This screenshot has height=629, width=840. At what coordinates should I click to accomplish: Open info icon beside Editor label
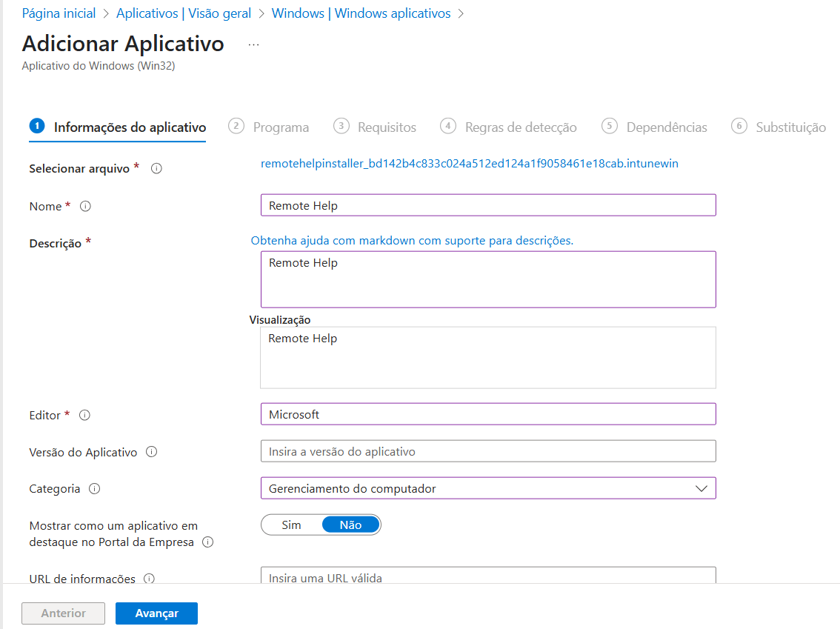pos(84,415)
